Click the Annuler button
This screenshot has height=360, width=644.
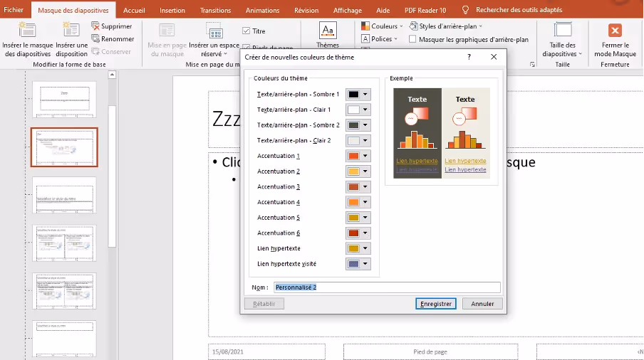click(x=482, y=304)
